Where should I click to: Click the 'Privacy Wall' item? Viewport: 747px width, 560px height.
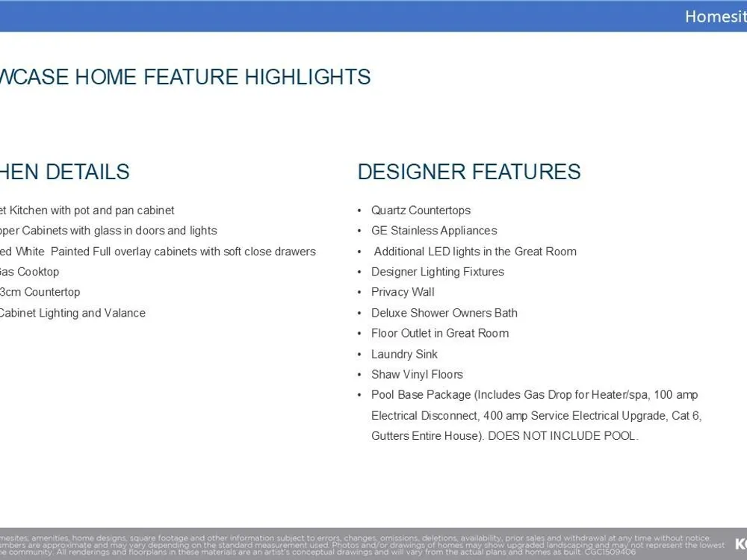(x=403, y=292)
